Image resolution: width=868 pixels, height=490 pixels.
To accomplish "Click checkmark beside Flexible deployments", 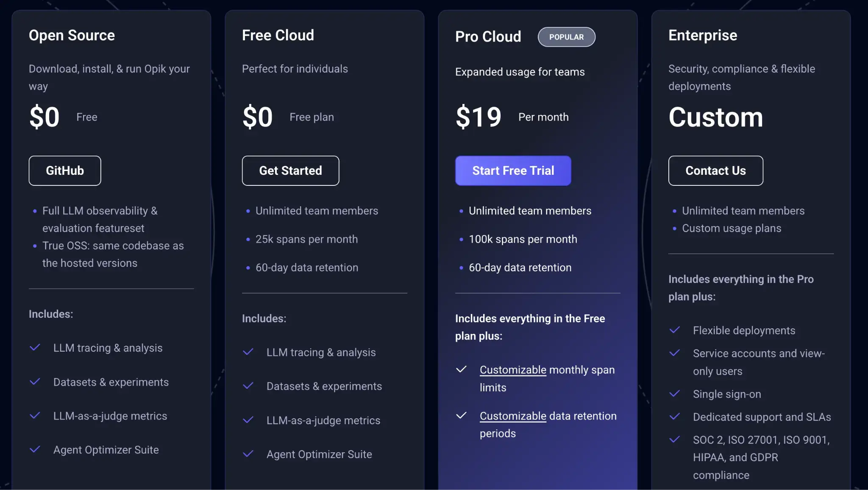I will tap(674, 330).
